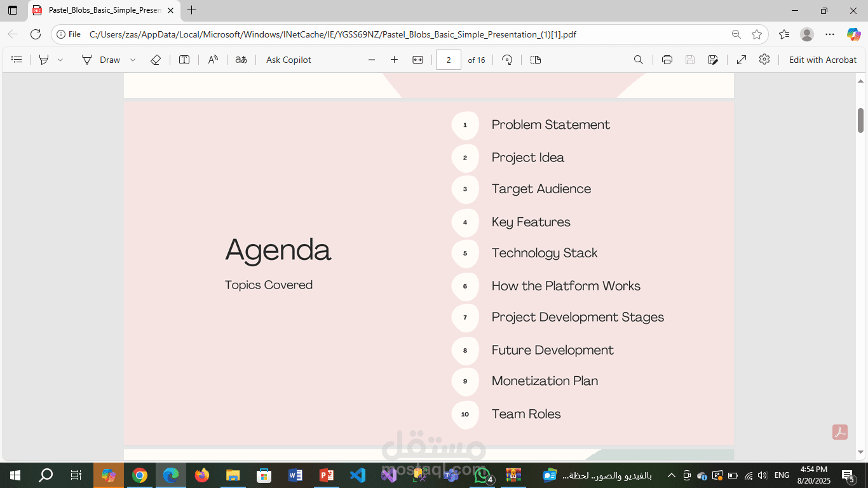Click the 'Topics Covered' subtitle
868x488 pixels.
coord(268,285)
